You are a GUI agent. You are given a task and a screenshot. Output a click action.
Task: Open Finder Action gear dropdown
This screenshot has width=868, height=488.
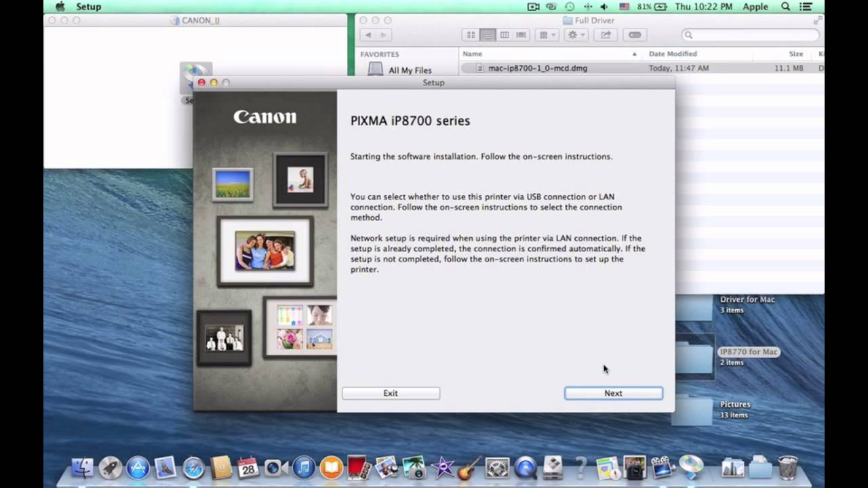point(576,35)
